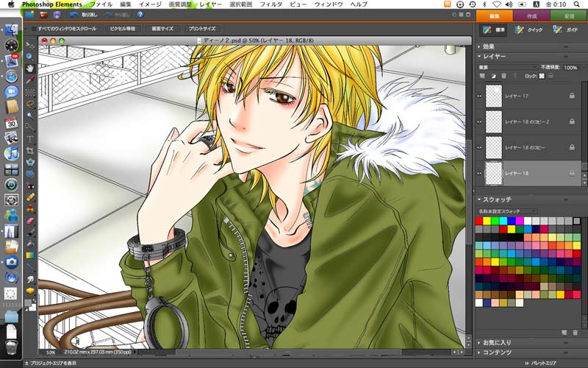Expand the コンテンツ panel
This screenshot has height=368, width=588.
[479, 353]
